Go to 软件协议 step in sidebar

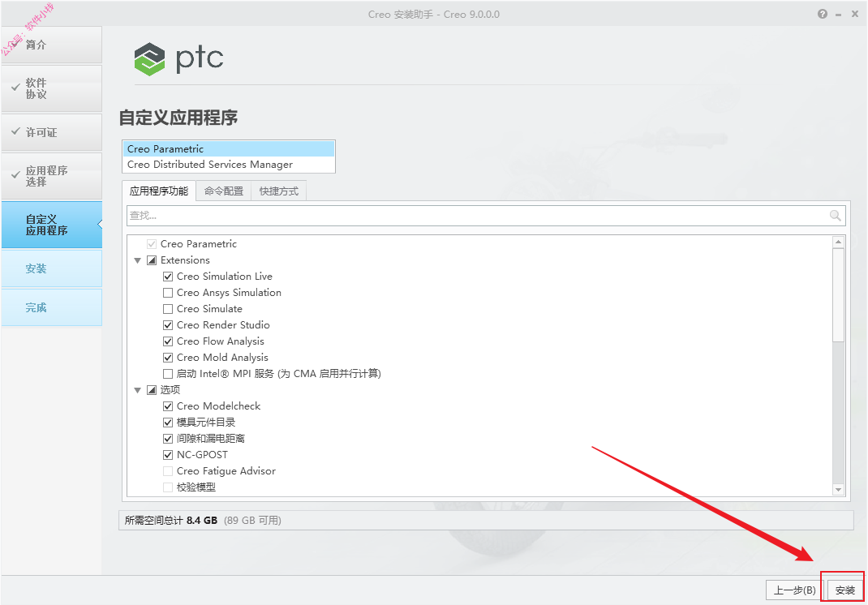click(x=51, y=88)
